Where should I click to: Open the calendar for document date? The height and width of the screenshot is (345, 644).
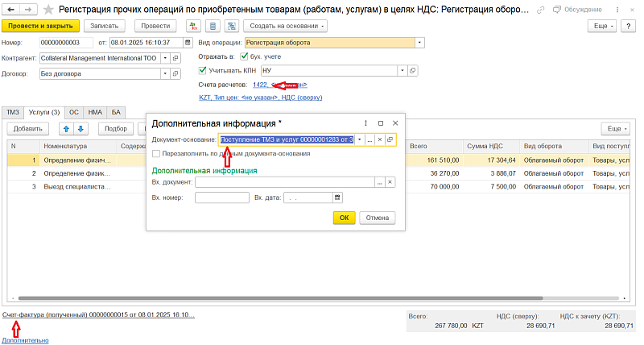[188, 43]
